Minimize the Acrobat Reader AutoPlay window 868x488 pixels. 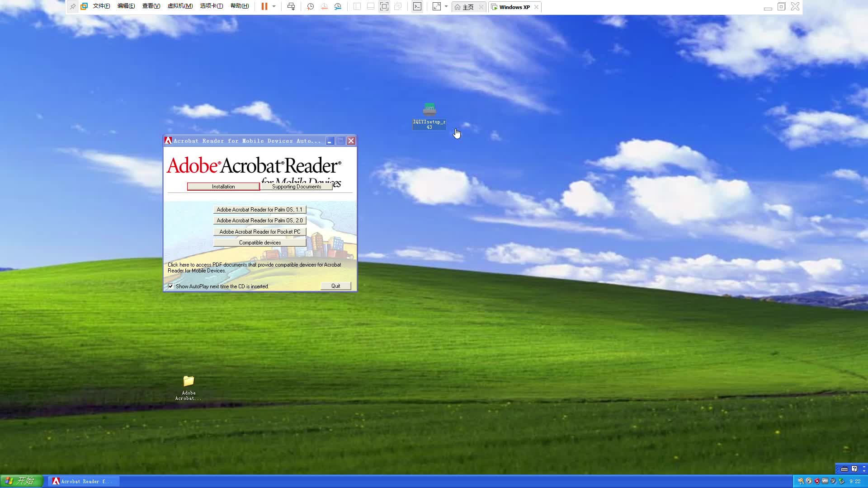pyautogui.click(x=330, y=141)
